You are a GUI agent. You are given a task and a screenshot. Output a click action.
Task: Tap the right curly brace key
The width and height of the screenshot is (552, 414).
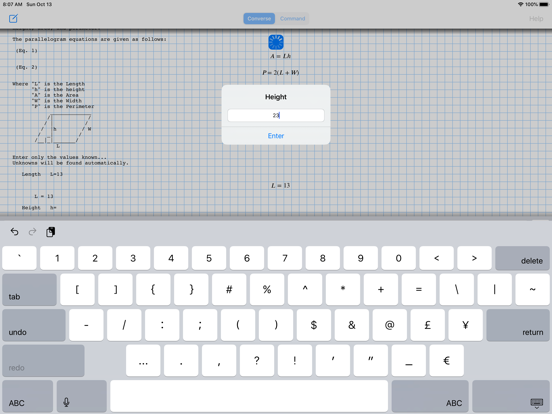(191, 290)
